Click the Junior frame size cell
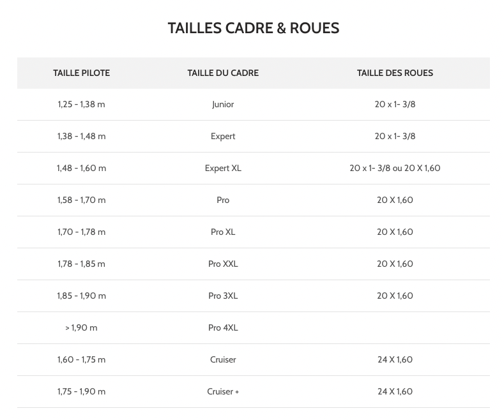Screen dimensions: 504x420 (x=223, y=104)
